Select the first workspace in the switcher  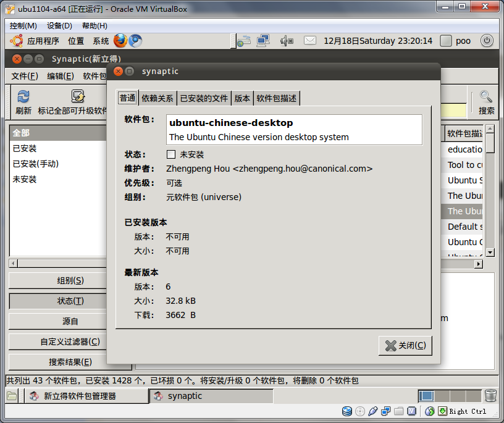(x=426, y=396)
